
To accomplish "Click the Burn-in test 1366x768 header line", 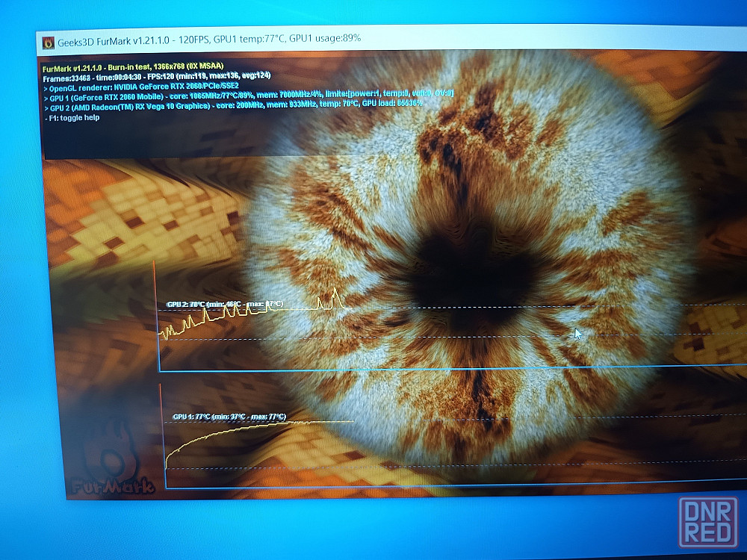I will [x=133, y=66].
